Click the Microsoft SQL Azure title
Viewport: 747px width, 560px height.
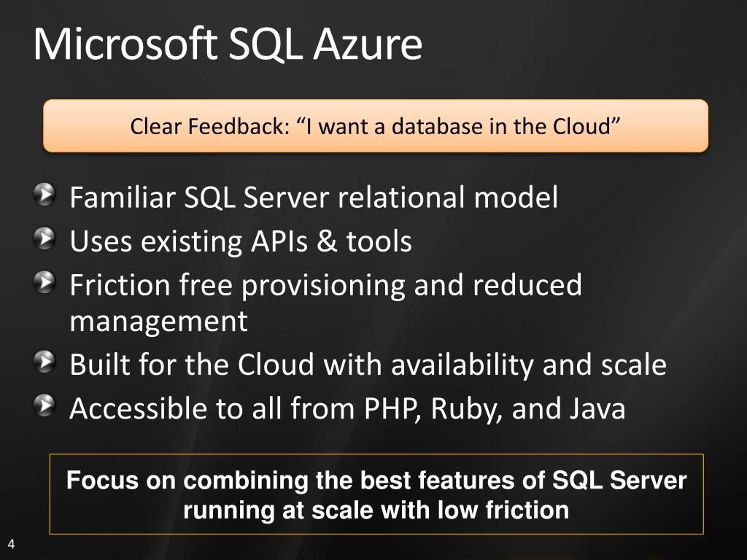point(228,44)
